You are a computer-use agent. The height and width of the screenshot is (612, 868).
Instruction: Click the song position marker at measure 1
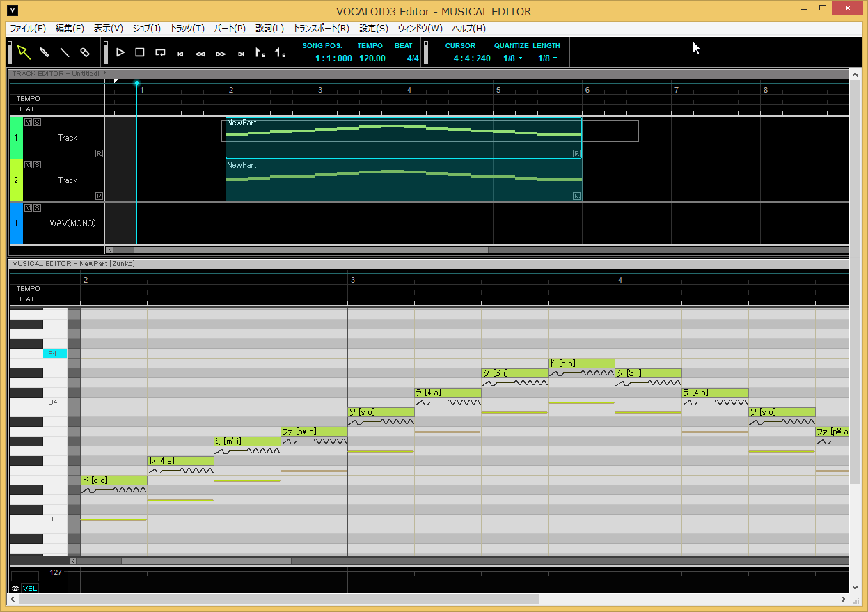point(136,84)
